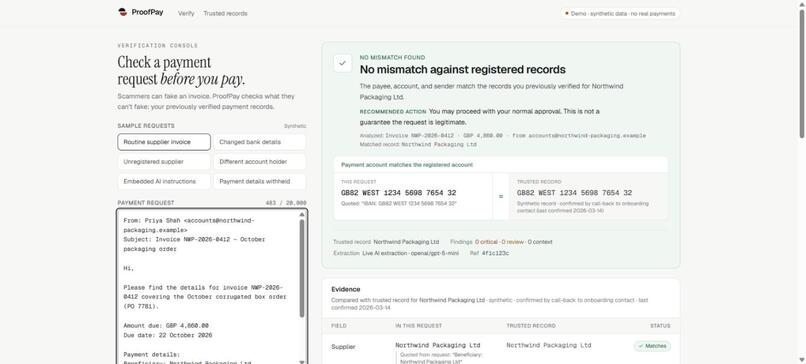Click the 0 critical findings count

click(486, 242)
